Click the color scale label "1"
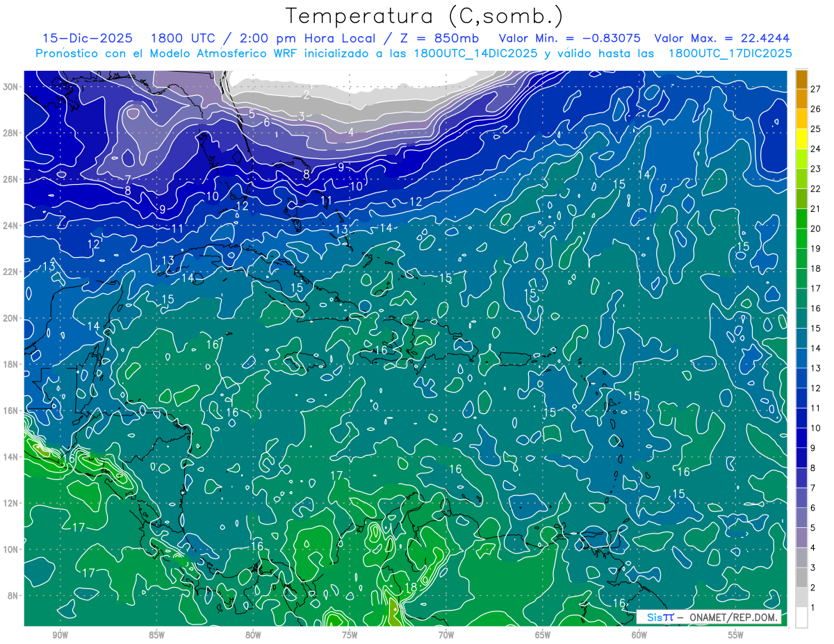Viewport: 834px width, 644px height. (x=813, y=608)
